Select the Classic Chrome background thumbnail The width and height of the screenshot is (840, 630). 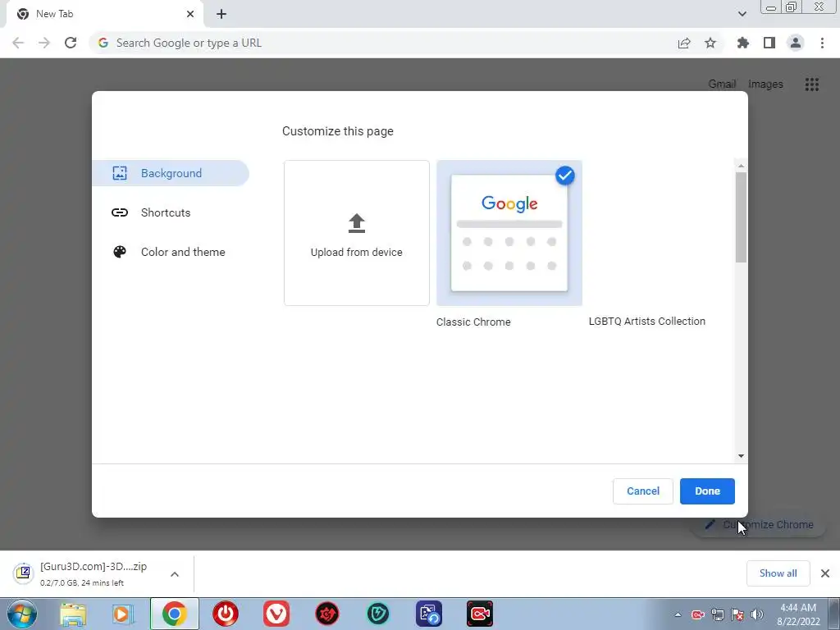click(x=509, y=233)
